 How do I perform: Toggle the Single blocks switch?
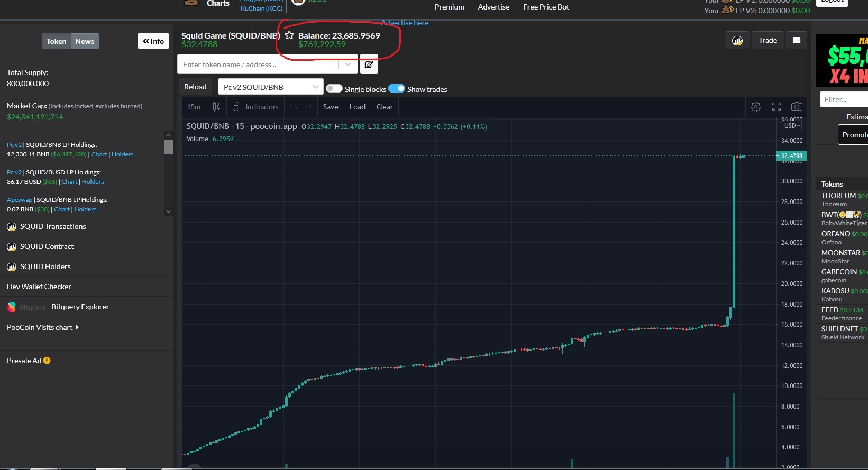pyautogui.click(x=334, y=89)
